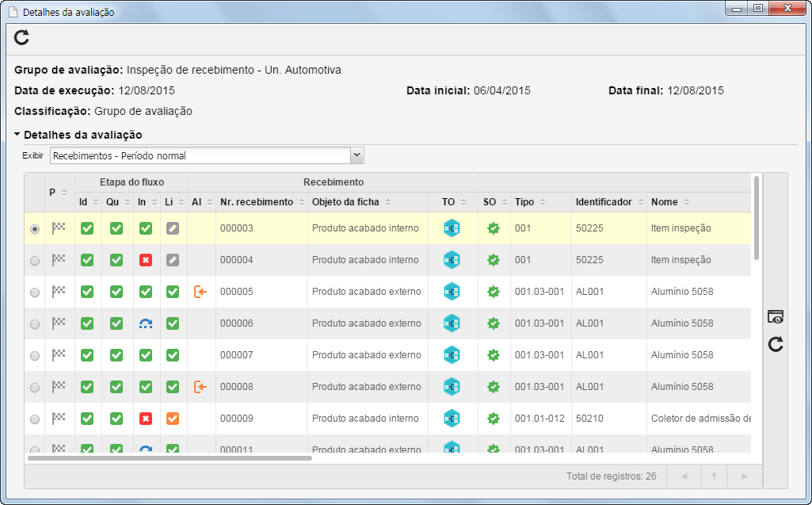
Task: Click the gray edit status icon in row 000003
Action: (173, 228)
